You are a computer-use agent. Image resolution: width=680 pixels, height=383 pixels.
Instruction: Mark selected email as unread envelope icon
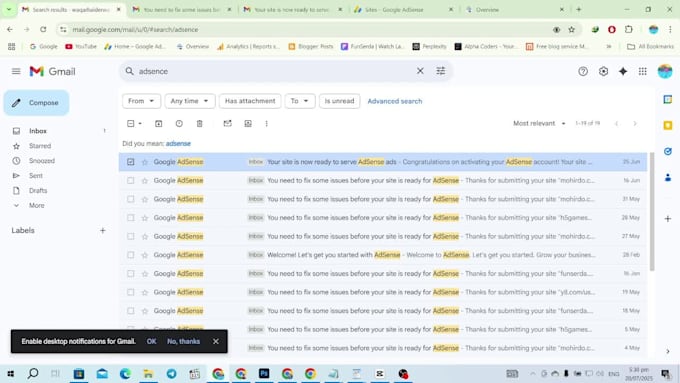pos(227,124)
